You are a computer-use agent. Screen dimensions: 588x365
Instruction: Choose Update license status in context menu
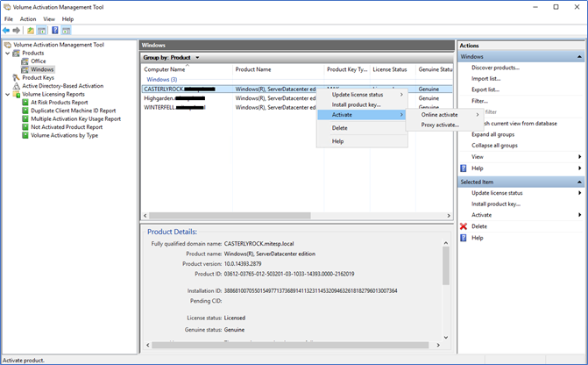tap(362, 95)
